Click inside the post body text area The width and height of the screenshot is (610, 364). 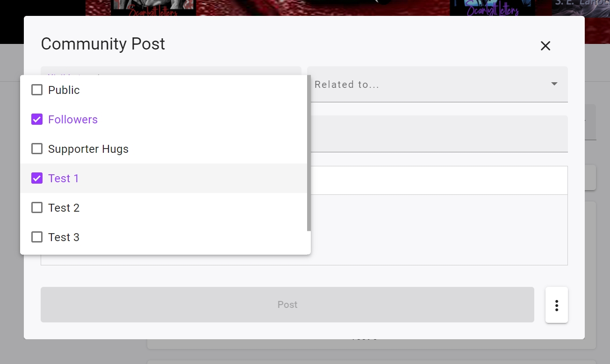(x=439, y=229)
